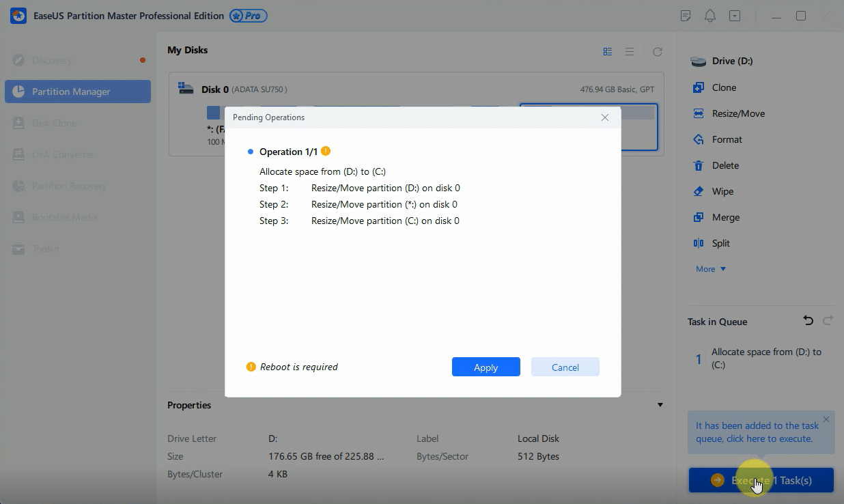
Task: Click the 4 KB cluster value
Action: [x=278, y=474]
